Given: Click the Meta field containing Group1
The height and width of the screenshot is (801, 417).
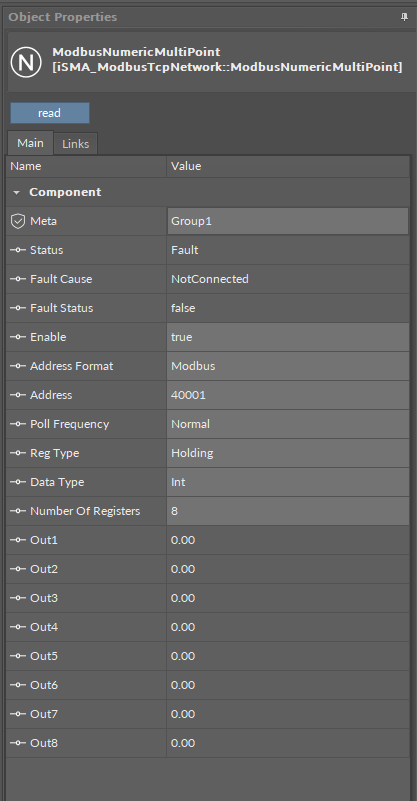Looking at the screenshot, I should 288,221.
